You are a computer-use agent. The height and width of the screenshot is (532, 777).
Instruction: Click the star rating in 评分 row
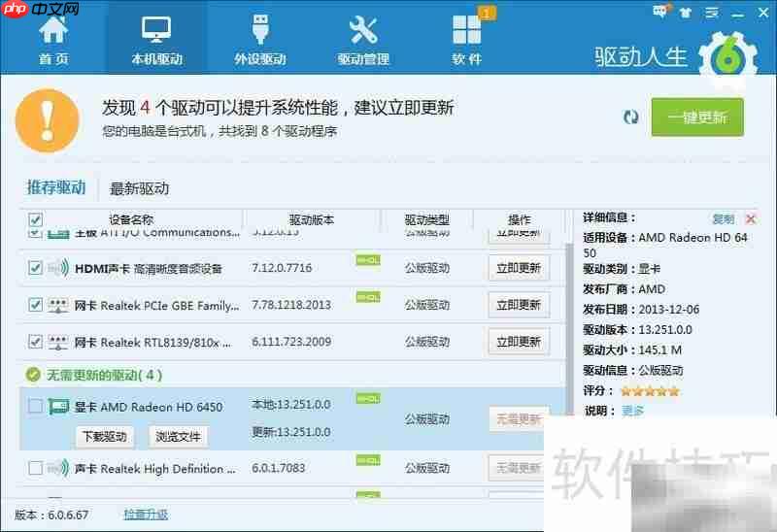(650, 391)
